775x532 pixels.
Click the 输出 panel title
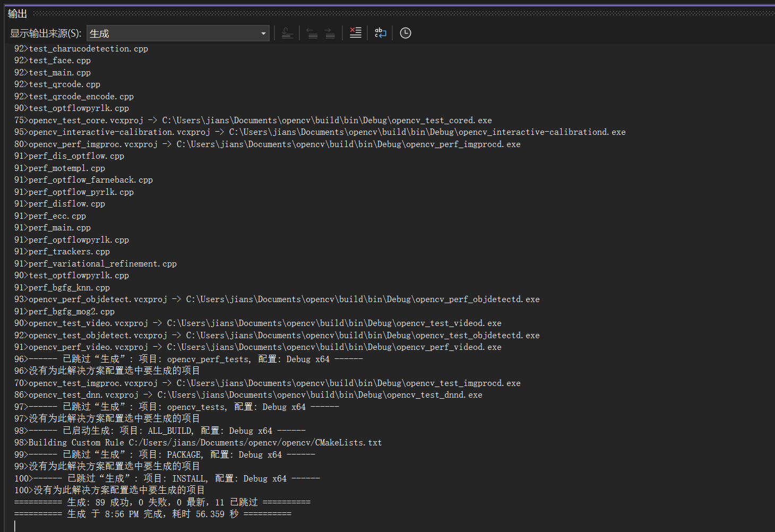(x=16, y=13)
